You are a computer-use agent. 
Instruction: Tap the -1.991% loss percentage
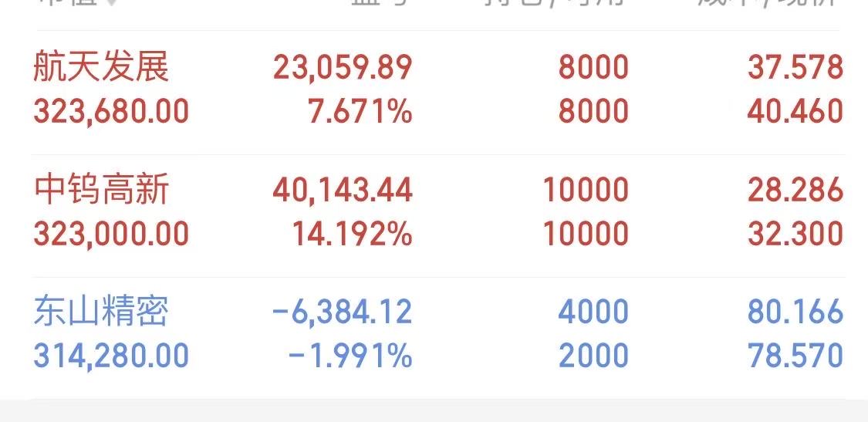pyautogui.click(x=350, y=356)
